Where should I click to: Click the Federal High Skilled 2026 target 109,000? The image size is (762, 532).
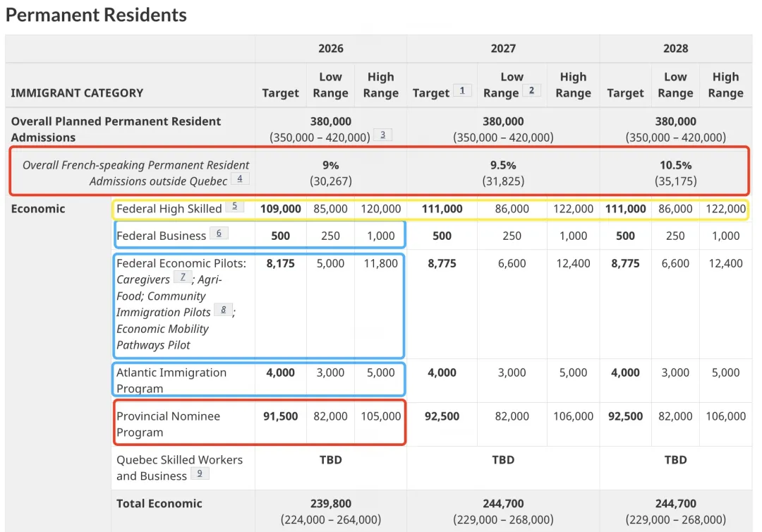280,209
